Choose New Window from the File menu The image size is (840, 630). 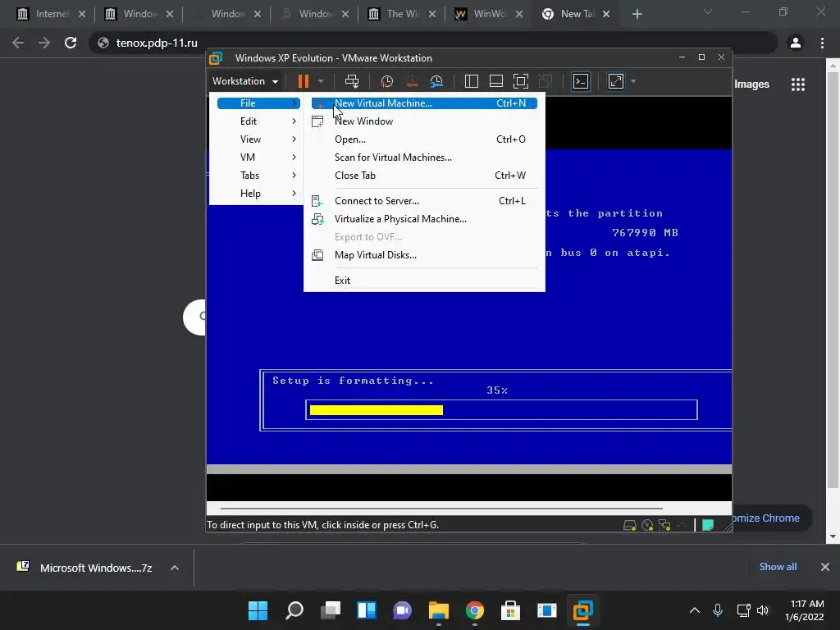point(424,121)
